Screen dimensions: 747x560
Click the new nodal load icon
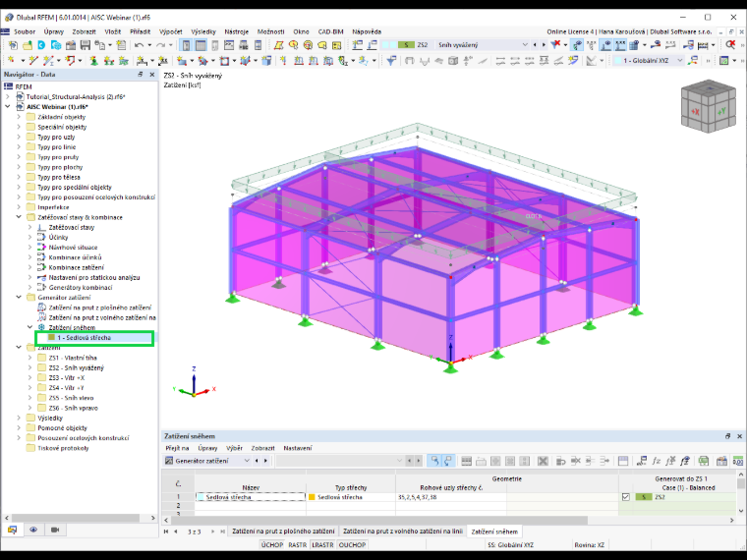(x=283, y=61)
